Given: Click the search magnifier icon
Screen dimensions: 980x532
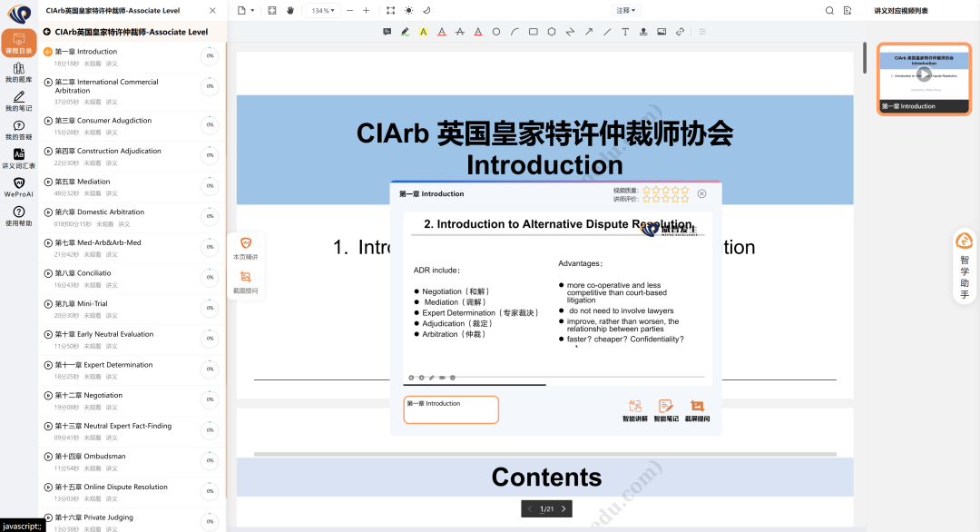Looking at the screenshot, I should tap(829, 10).
